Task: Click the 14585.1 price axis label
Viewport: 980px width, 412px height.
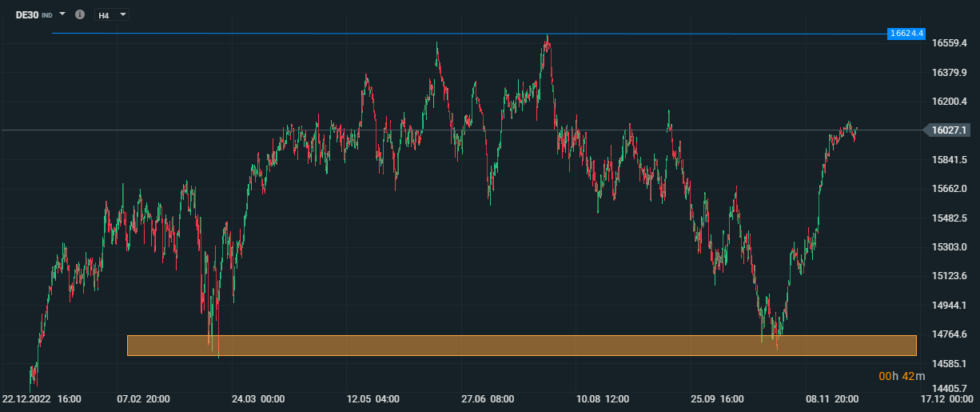Action: 950,363
